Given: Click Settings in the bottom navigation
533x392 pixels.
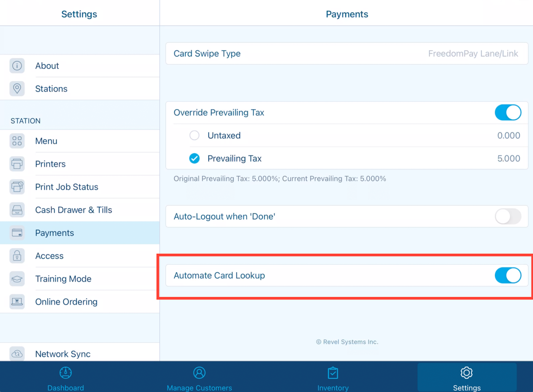Looking at the screenshot, I should click(x=466, y=377).
